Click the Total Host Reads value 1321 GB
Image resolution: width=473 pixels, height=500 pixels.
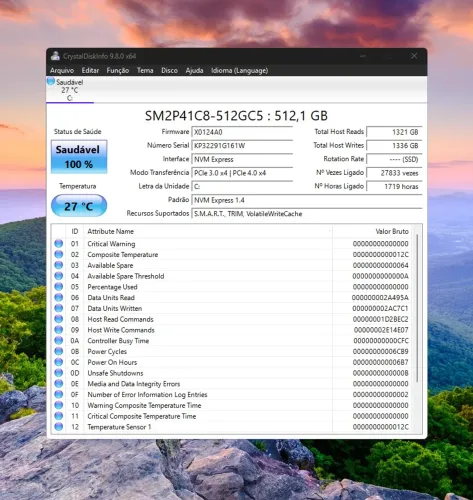coord(394,132)
